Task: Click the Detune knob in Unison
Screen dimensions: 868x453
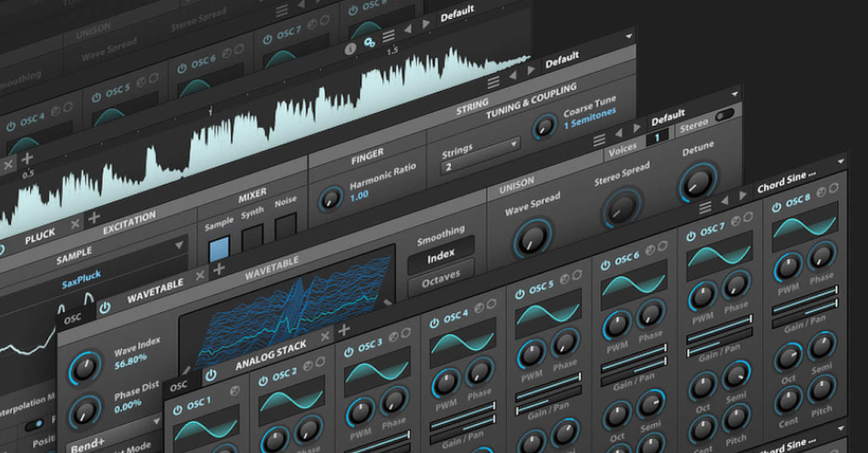Action: [697, 182]
